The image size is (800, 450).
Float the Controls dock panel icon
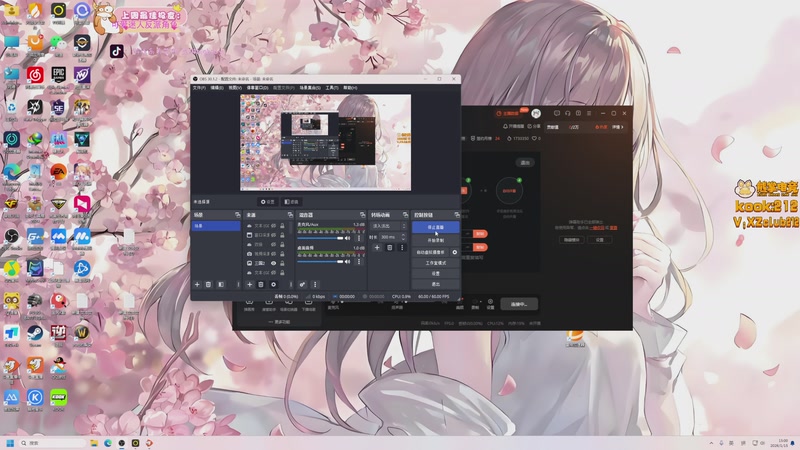pos(457,215)
